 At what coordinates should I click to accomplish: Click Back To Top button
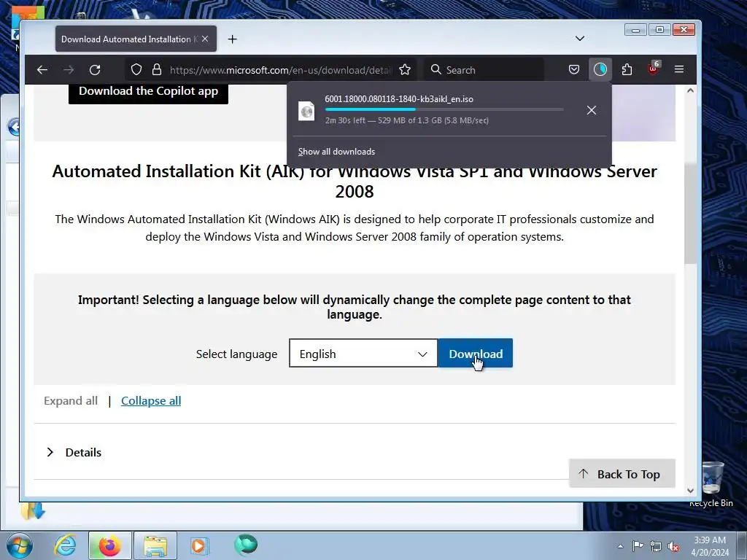(x=622, y=474)
